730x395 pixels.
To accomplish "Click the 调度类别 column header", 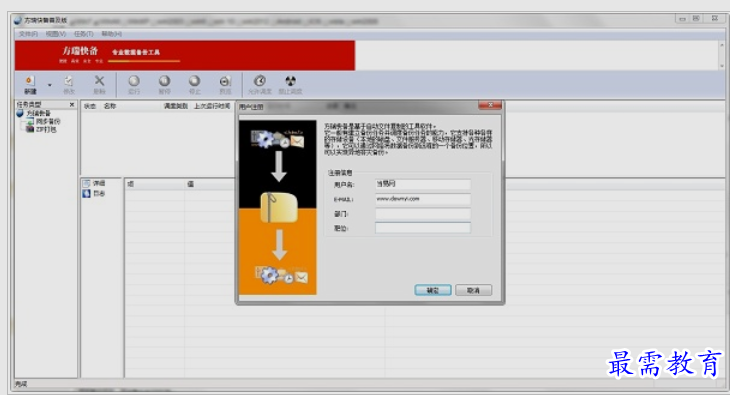I will [176, 106].
